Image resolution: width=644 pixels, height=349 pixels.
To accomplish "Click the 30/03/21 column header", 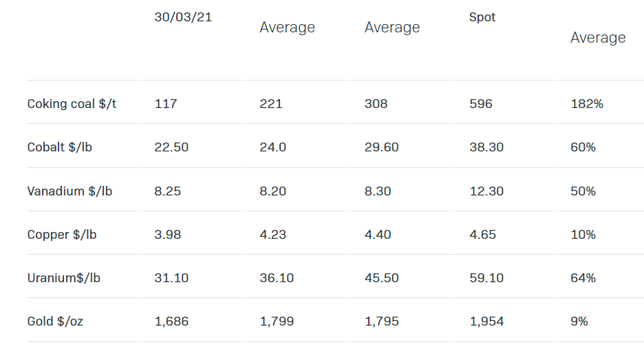I will point(183,17).
